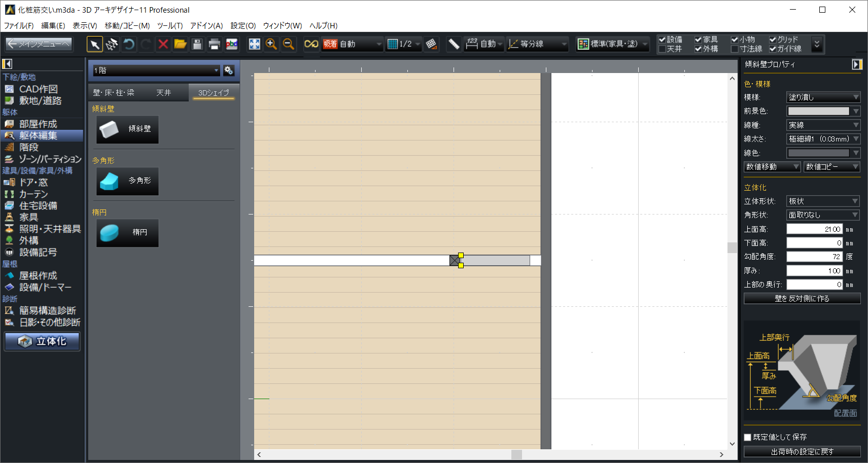Select the arrow selection tool
The width and height of the screenshot is (868, 463).
94,45
